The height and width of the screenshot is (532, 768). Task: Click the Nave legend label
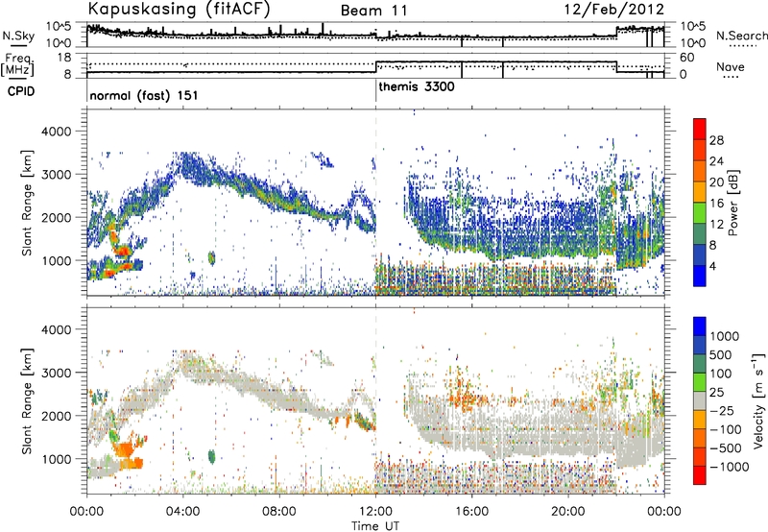731,67
